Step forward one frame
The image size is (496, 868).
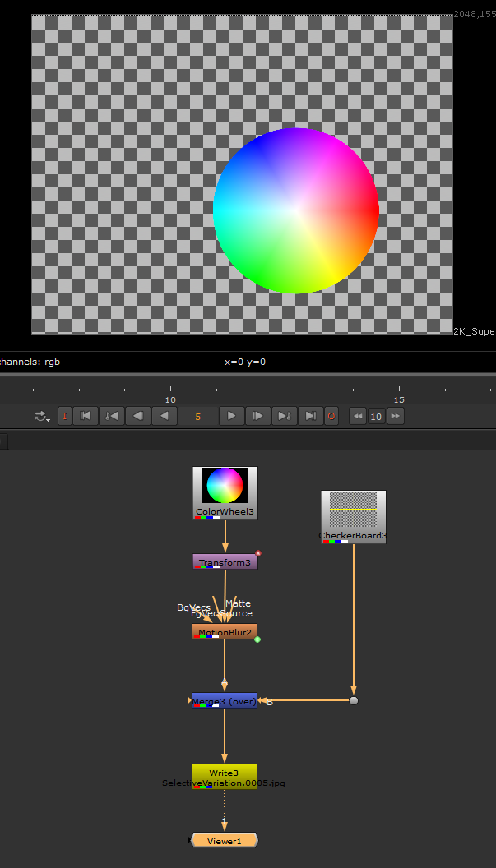pyautogui.click(x=258, y=416)
